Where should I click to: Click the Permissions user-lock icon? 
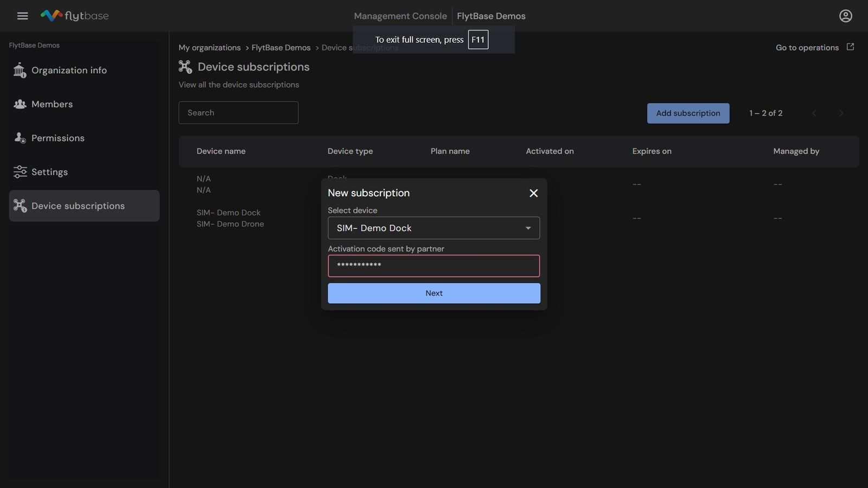[x=20, y=138]
